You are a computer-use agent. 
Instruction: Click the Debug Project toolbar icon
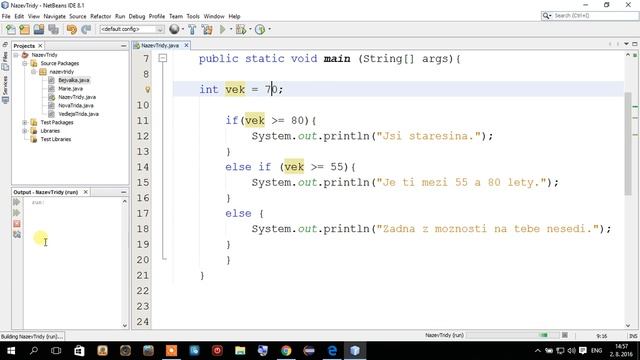coord(241,29)
